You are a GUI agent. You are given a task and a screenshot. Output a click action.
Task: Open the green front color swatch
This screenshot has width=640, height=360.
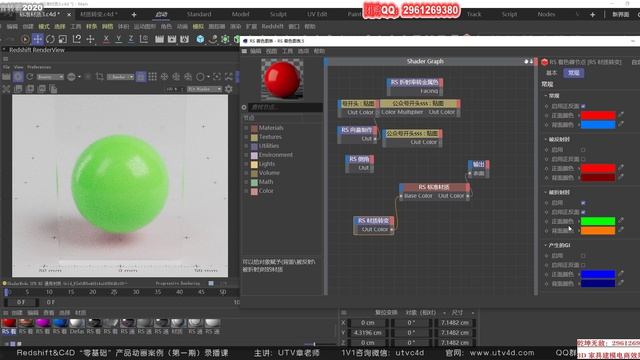click(598, 221)
